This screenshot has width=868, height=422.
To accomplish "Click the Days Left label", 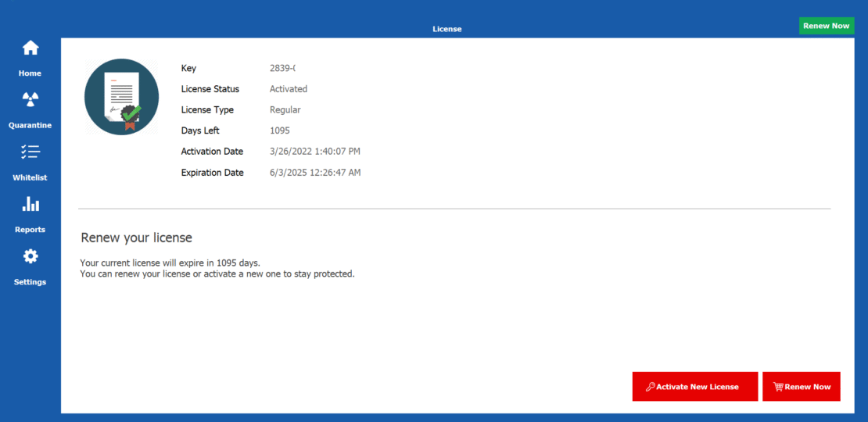I will pos(200,131).
